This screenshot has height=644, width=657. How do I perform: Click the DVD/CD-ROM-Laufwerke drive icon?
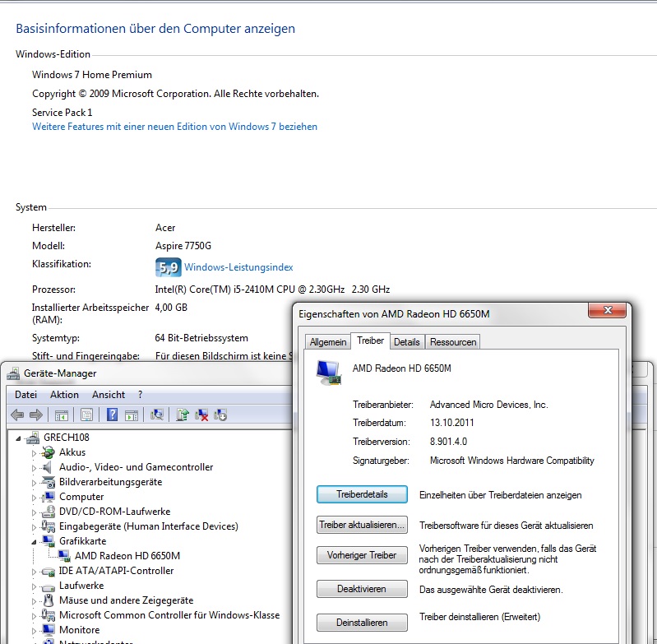click(x=49, y=512)
